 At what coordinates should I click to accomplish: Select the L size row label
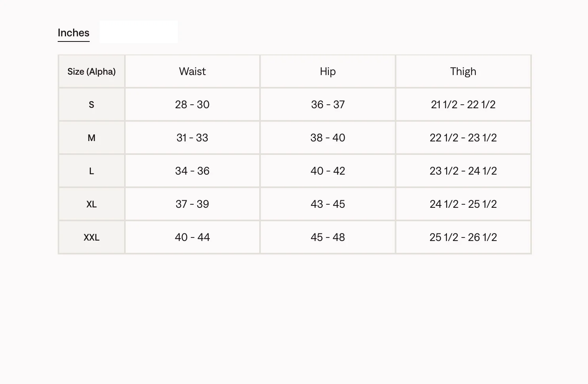92,171
